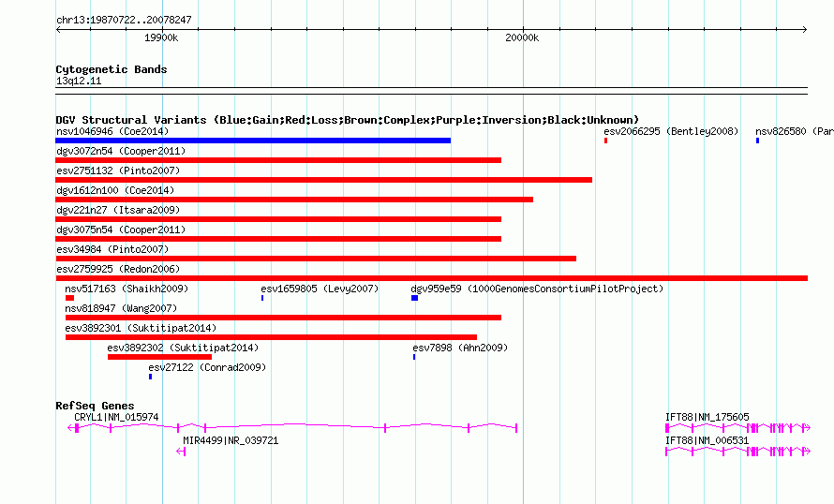Select the nsv1046946 (Coe2014) label
Viewport: 834px width, 504px height.
click(x=112, y=131)
